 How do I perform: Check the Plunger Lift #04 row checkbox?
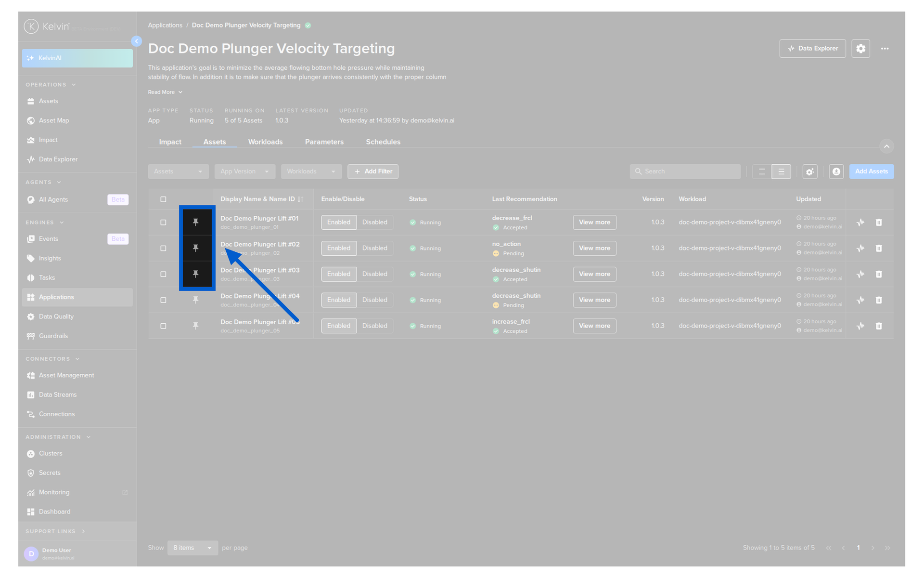pos(163,300)
